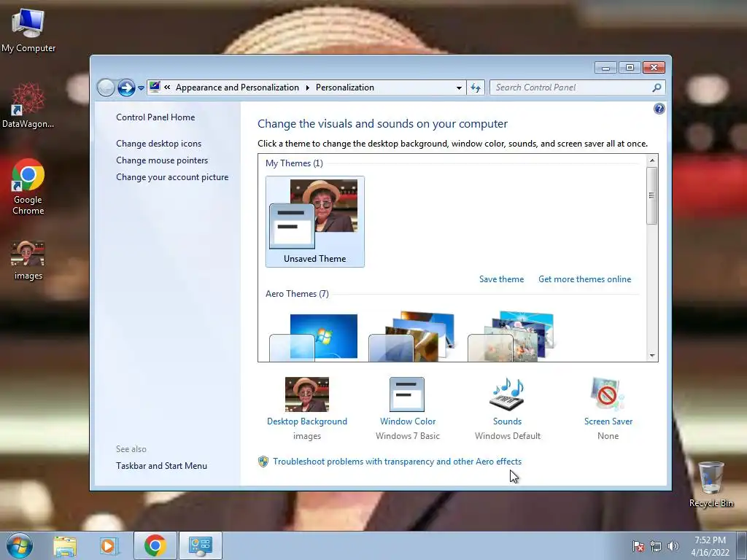This screenshot has height=560, width=747.
Task: Click the Personalization breadcrumb
Action: 345,87
